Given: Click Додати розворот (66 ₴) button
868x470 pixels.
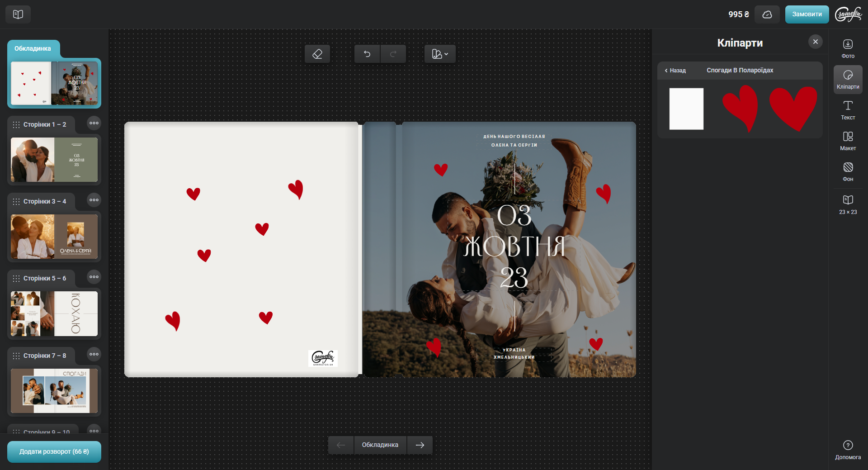Looking at the screenshot, I should coord(54,451).
